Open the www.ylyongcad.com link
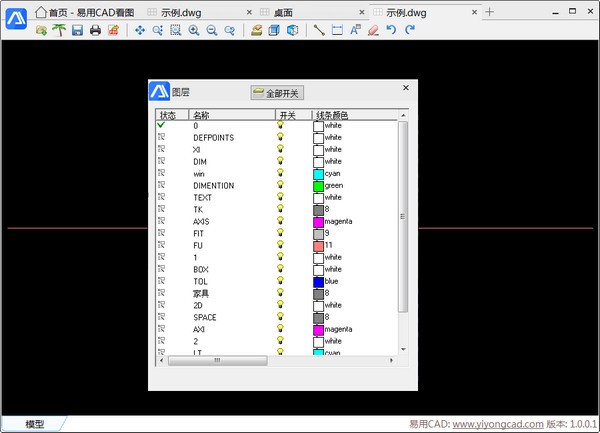The width and height of the screenshot is (600, 433). point(497,424)
